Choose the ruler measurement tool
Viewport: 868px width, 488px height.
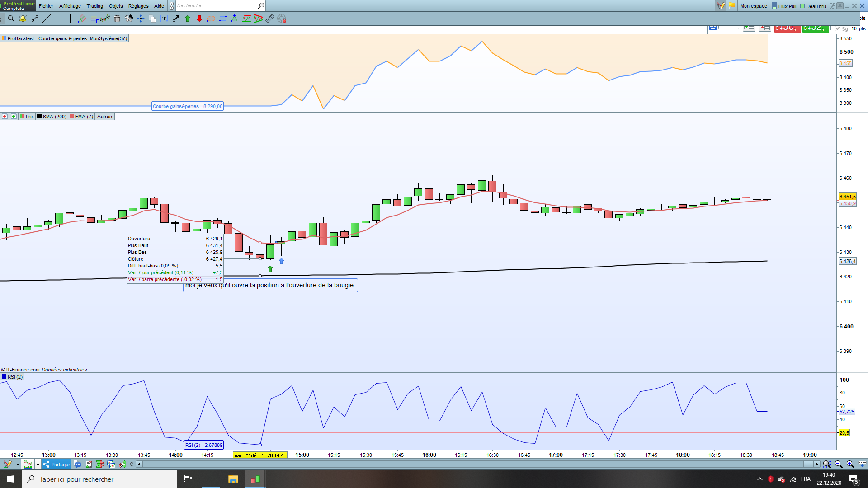click(x=269, y=19)
